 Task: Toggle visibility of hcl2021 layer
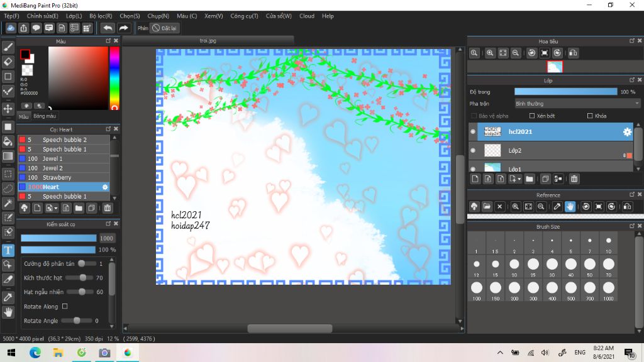[x=473, y=132]
